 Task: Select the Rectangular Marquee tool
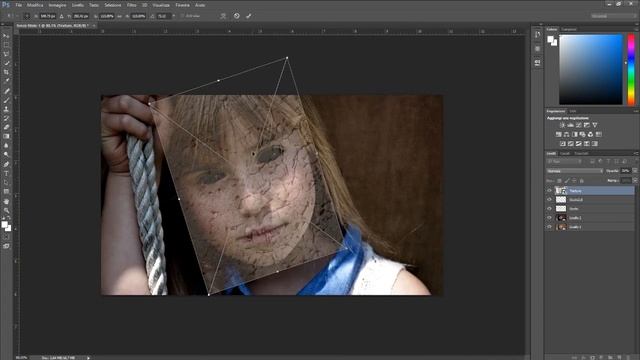6,45
